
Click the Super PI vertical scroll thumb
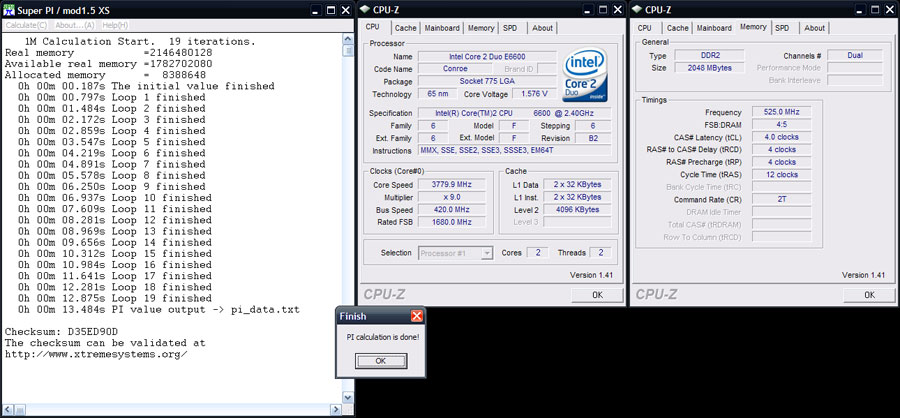tap(348, 51)
